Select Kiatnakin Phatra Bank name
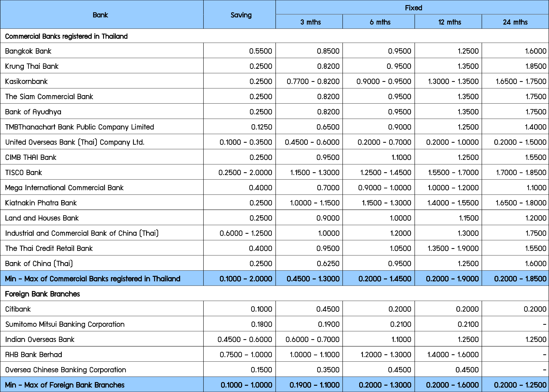The height and width of the screenshot is (392, 549). click(x=41, y=203)
